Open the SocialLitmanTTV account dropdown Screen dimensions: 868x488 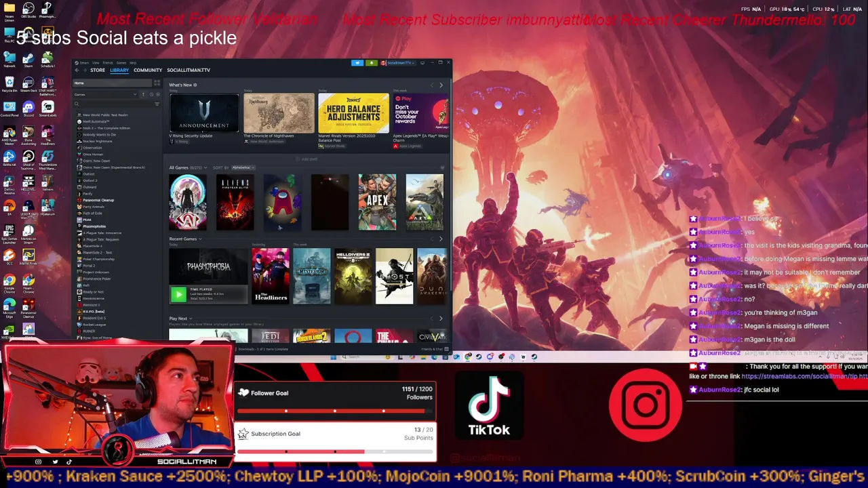point(399,63)
